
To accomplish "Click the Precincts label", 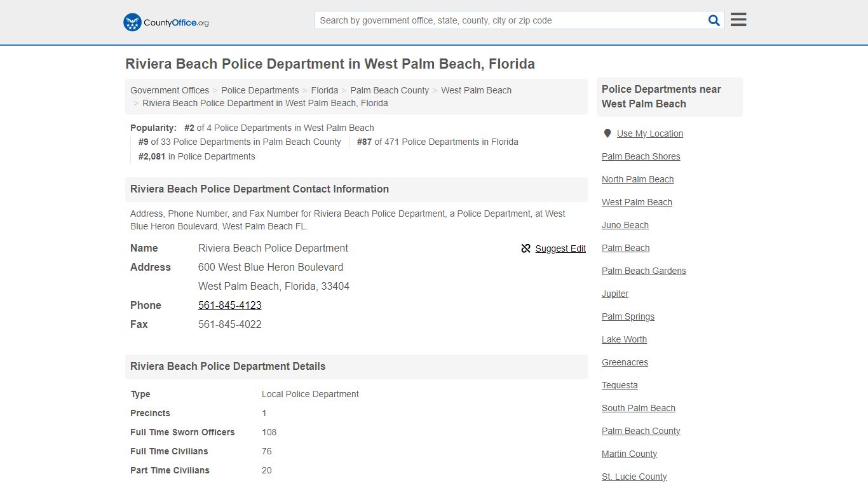I will pos(150,413).
